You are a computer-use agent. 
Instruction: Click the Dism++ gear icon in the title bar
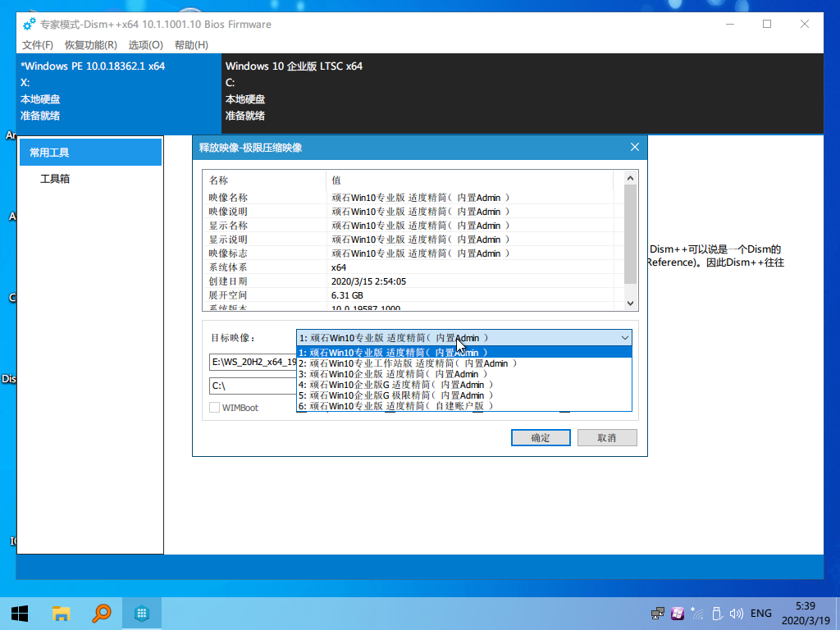coord(30,24)
